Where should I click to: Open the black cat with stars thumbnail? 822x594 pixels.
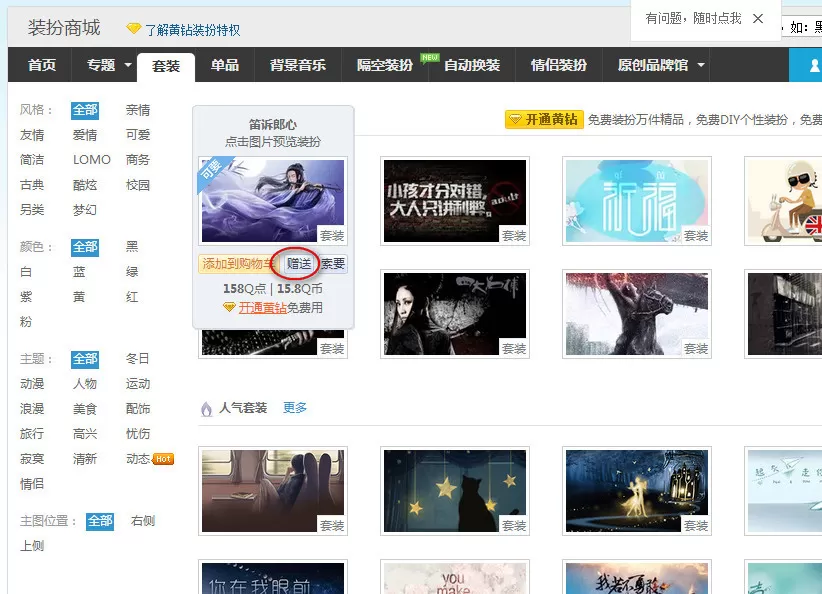click(x=455, y=491)
